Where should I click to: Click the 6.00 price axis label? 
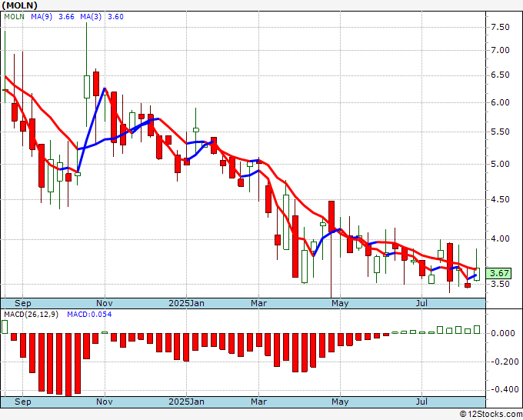pyautogui.click(x=501, y=103)
